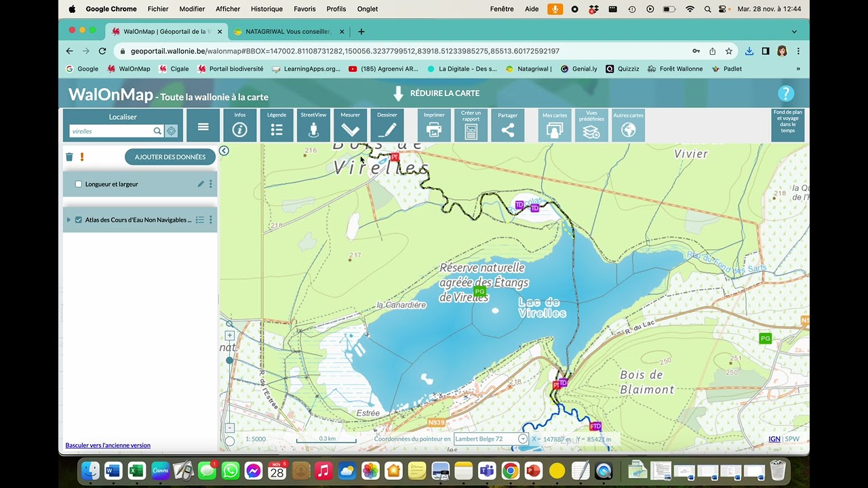868x488 pixels.
Task: Click the trash icon to delete layers
Action: point(69,157)
